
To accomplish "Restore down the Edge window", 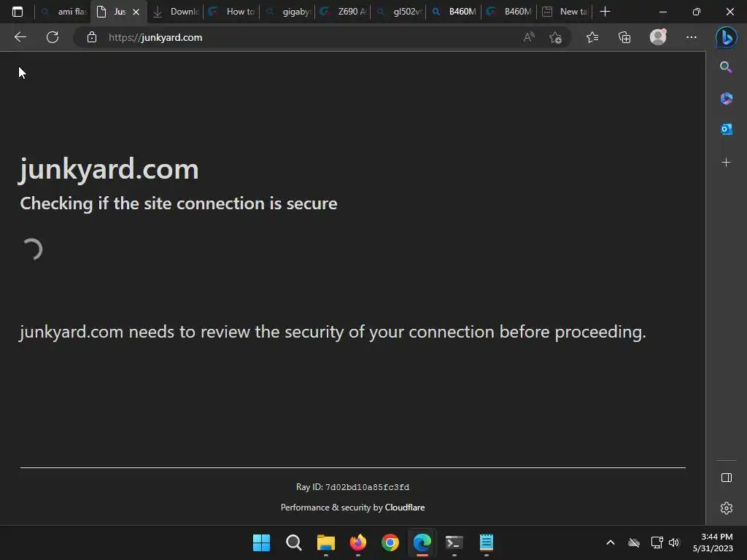I will tap(697, 12).
